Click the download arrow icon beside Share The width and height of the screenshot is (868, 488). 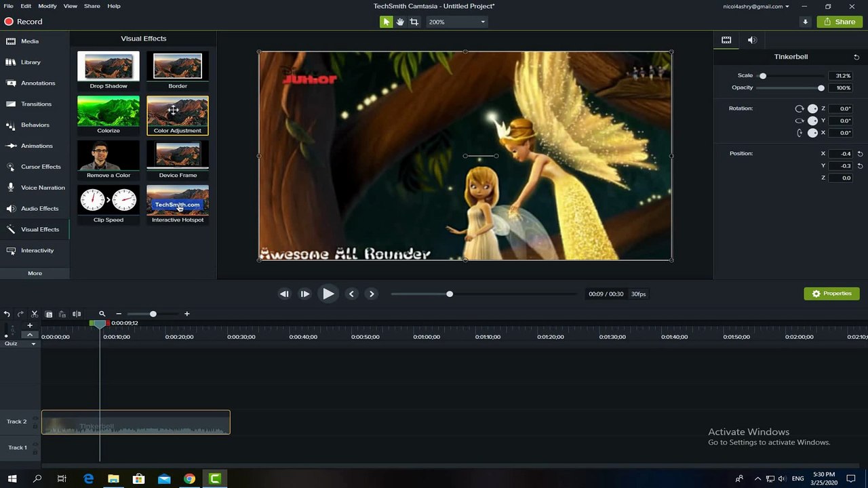click(x=805, y=22)
